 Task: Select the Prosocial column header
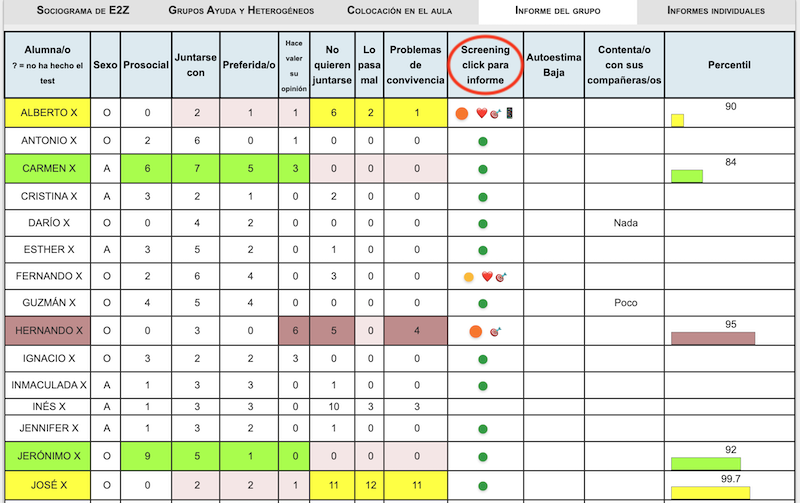(143, 64)
